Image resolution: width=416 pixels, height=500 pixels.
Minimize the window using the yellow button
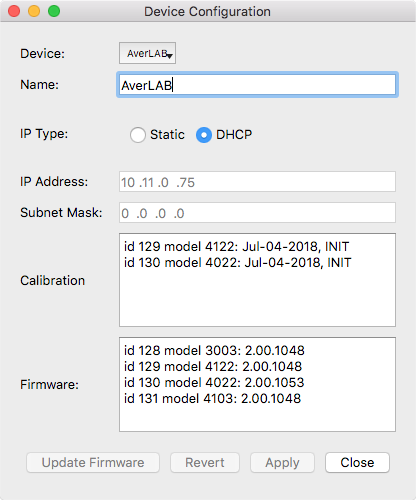[34, 11]
